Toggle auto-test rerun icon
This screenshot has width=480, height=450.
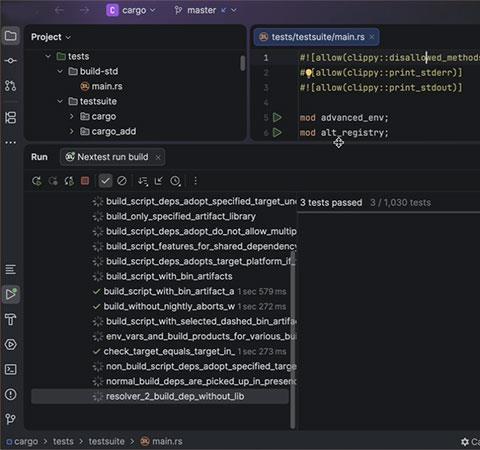[x=69, y=181]
